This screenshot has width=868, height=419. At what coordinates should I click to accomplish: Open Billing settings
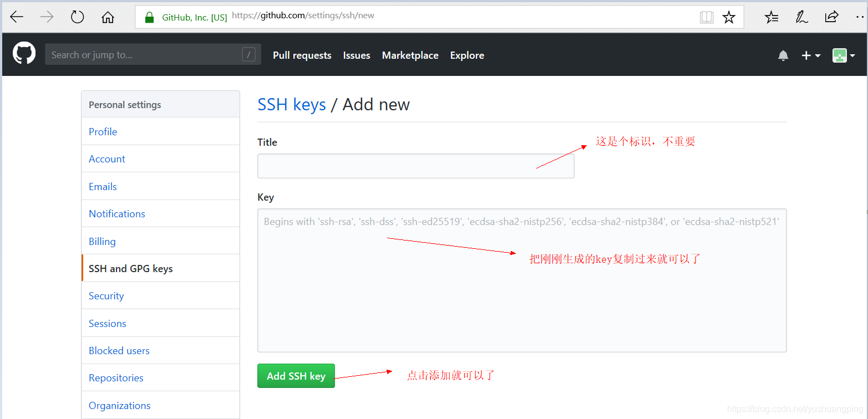tap(160, 241)
